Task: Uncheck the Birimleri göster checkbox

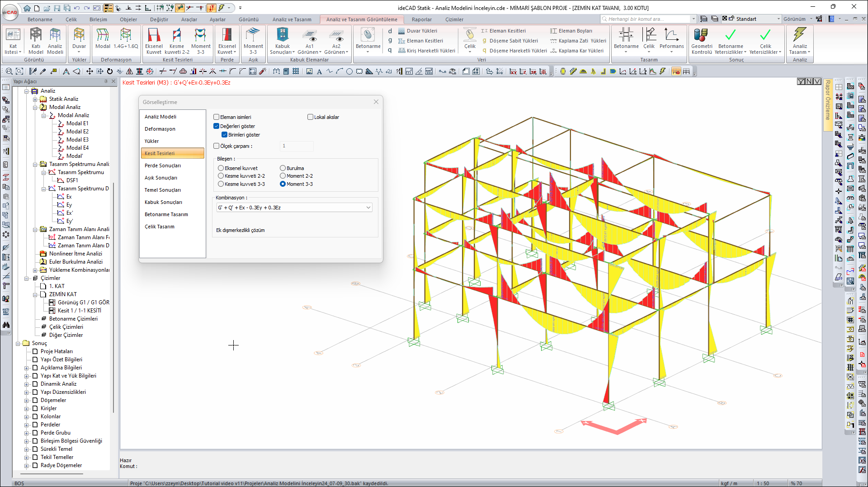Action: click(225, 135)
